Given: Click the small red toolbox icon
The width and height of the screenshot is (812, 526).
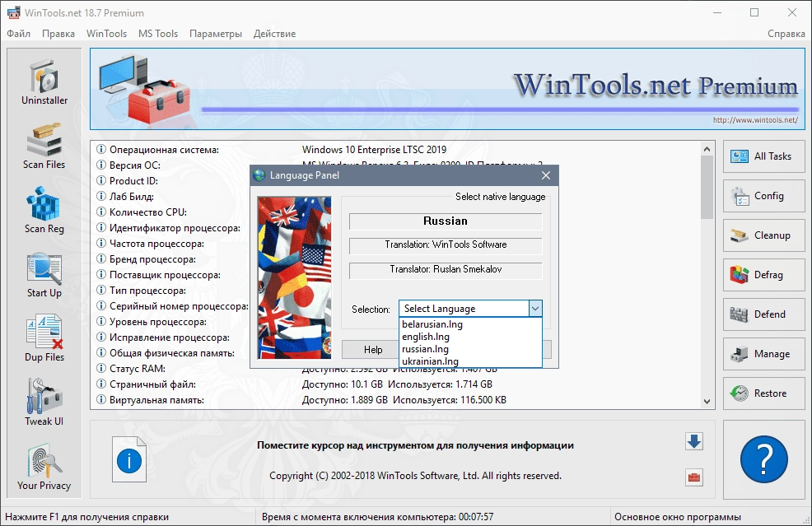Looking at the screenshot, I should pyautogui.click(x=694, y=477).
